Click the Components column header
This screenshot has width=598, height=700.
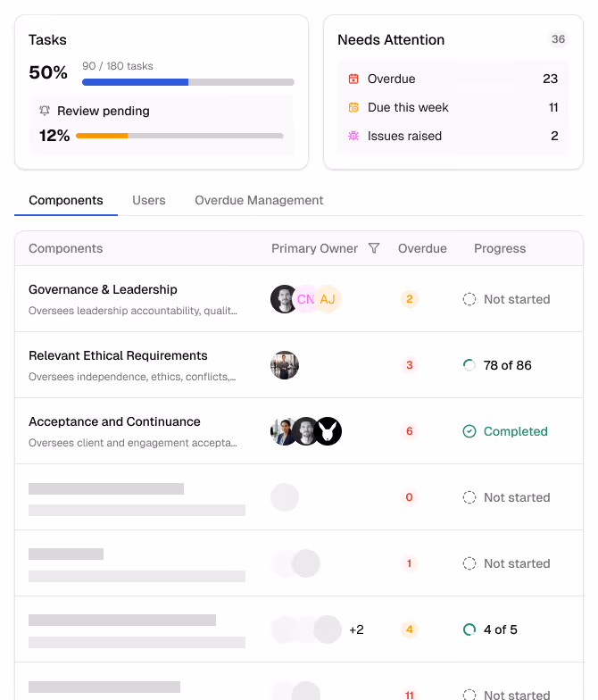(66, 248)
